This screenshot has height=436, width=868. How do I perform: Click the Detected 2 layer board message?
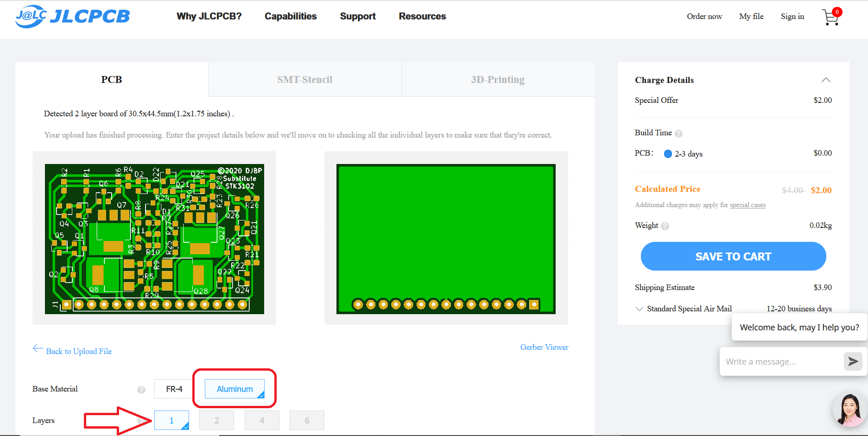pos(139,114)
